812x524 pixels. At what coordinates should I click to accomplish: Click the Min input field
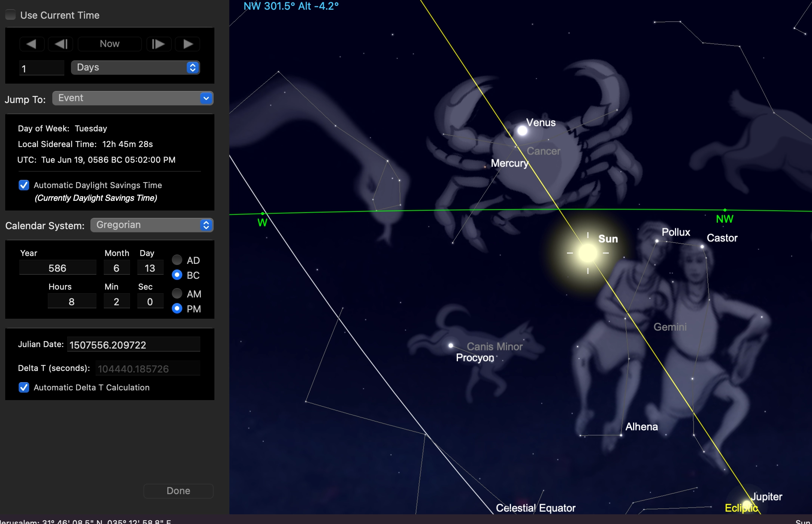117,302
